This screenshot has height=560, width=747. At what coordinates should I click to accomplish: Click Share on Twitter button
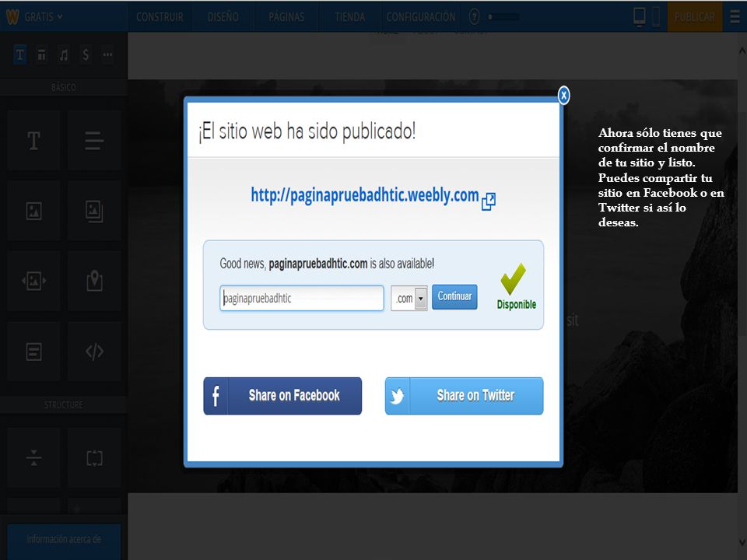coord(464,396)
